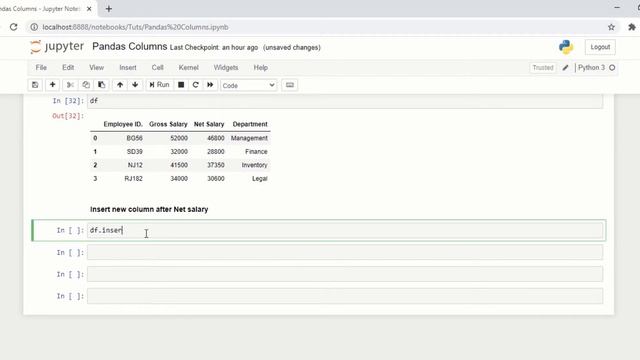Reload the page in browser
This screenshot has width=640, height=360.
click(13, 27)
